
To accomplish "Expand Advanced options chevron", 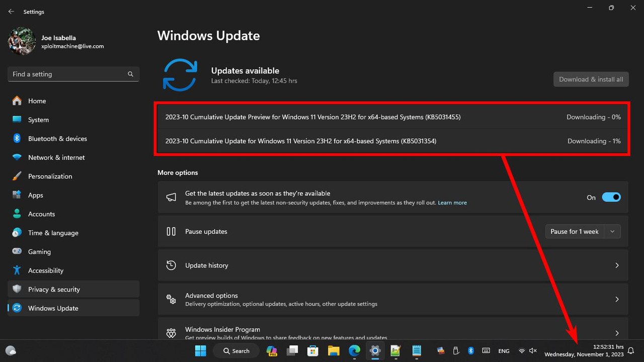I will coord(617,299).
